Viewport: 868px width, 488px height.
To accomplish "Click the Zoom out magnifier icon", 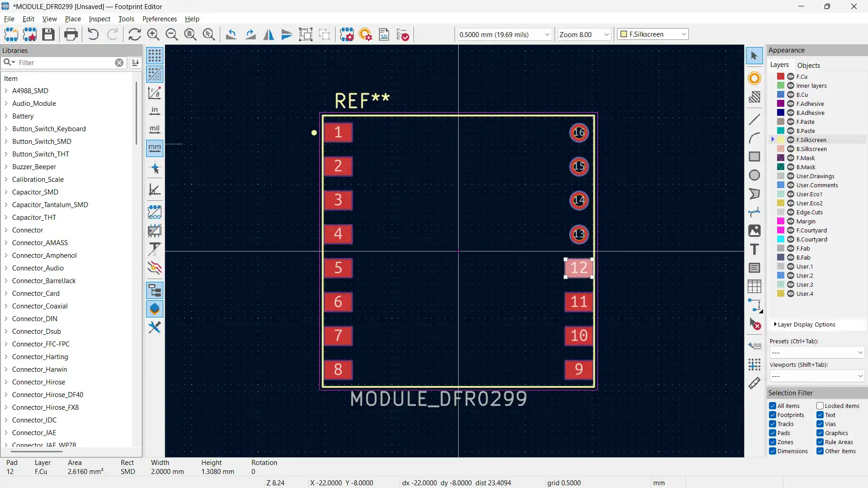I will click(171, 34).
